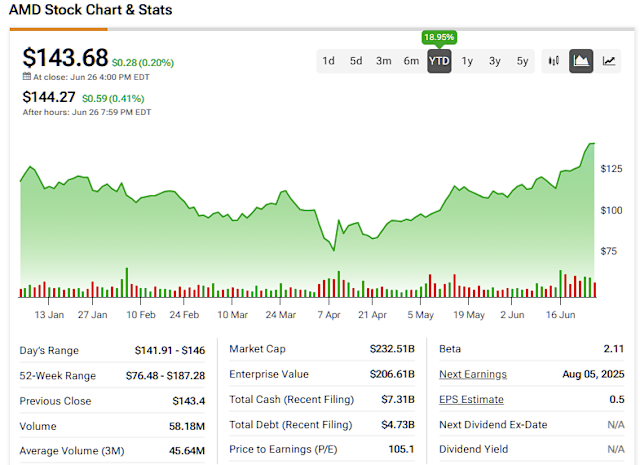The width and height of the screenshot is (640, 465).
Task: Click the $143.68 closing price
Action: [65, 57]
